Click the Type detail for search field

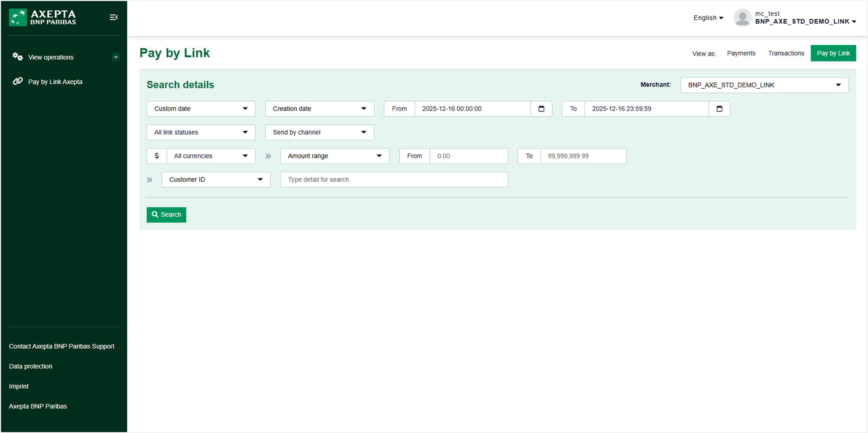pos(394,180)
